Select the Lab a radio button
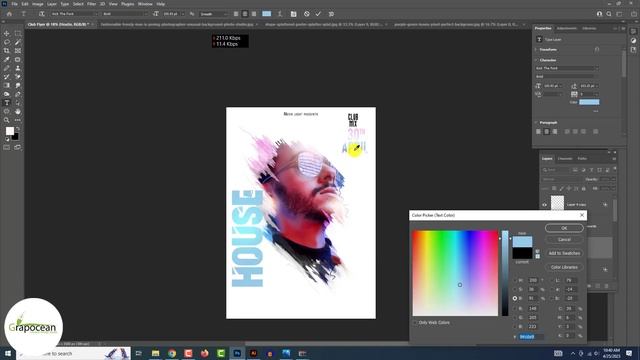 click(x=551, y=289)
